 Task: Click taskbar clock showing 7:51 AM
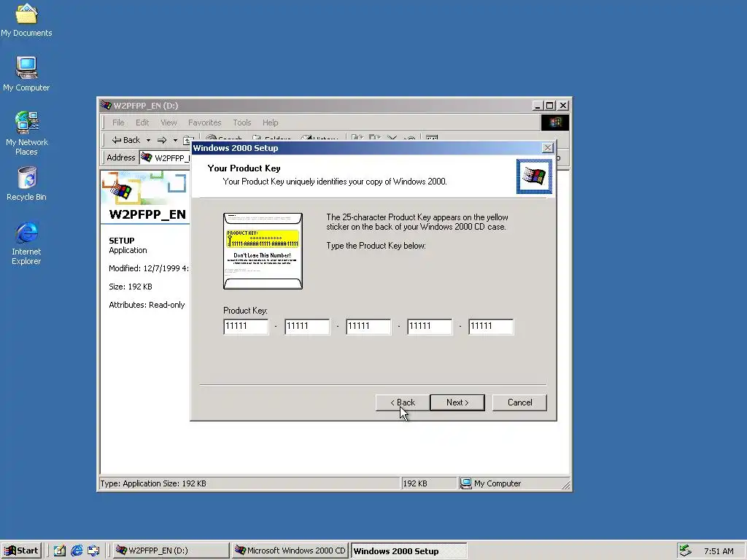pyautogui.click(x=719, y=551)
